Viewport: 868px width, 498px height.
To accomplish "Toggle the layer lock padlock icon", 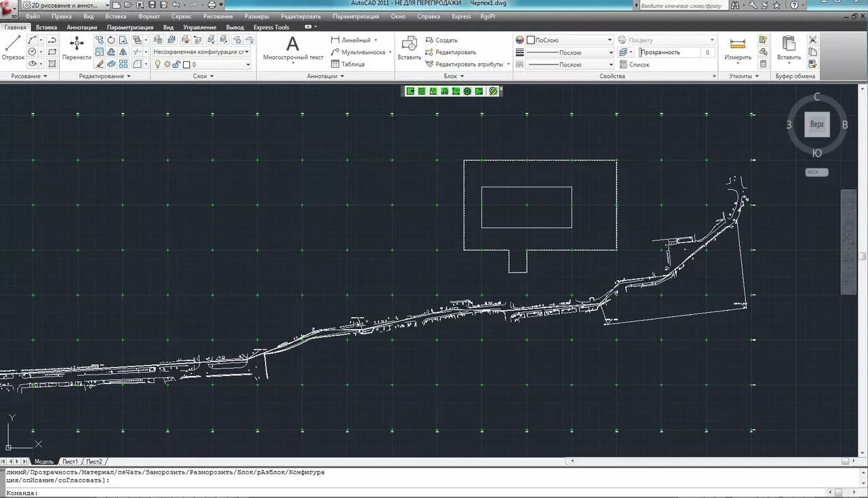I will [x=176, y=64].
